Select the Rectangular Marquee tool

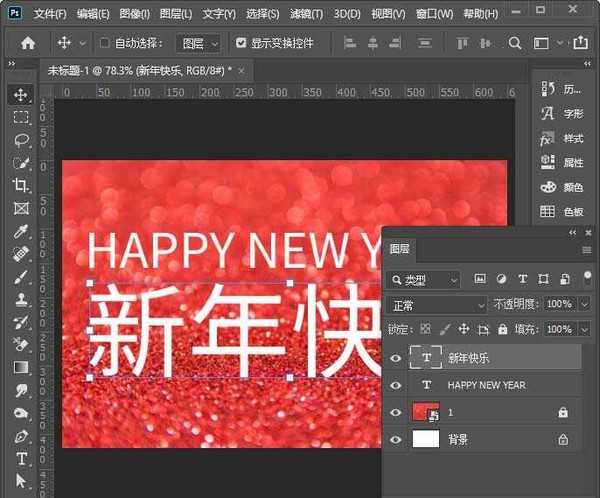[21, 118]
